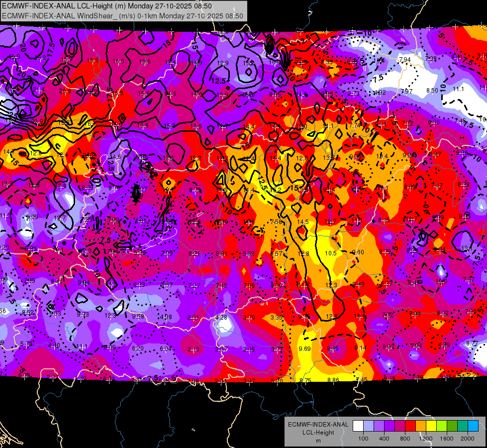Click the LCL-Height label in the legend box

318,433
